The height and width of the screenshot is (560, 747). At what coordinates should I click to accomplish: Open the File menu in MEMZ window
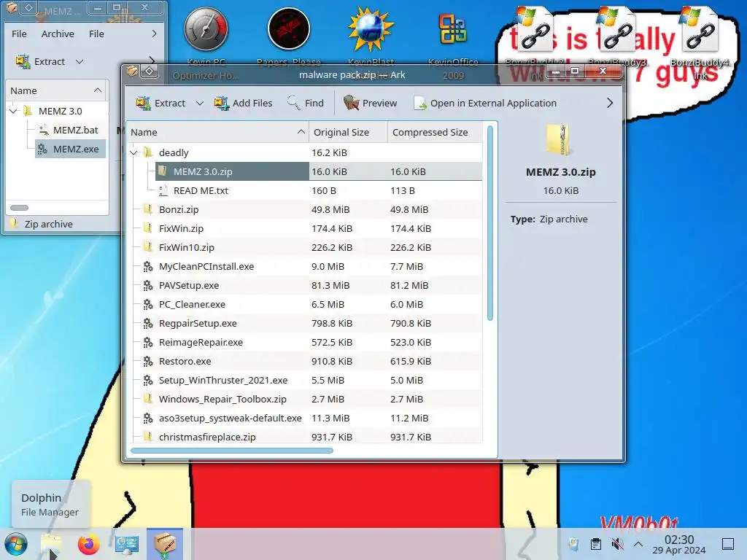19,34
